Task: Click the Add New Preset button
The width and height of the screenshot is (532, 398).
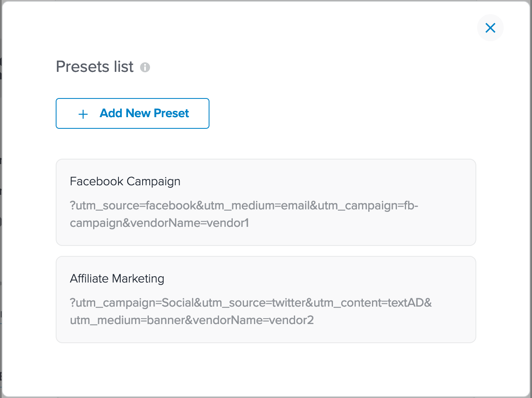Action: [133, 113]
